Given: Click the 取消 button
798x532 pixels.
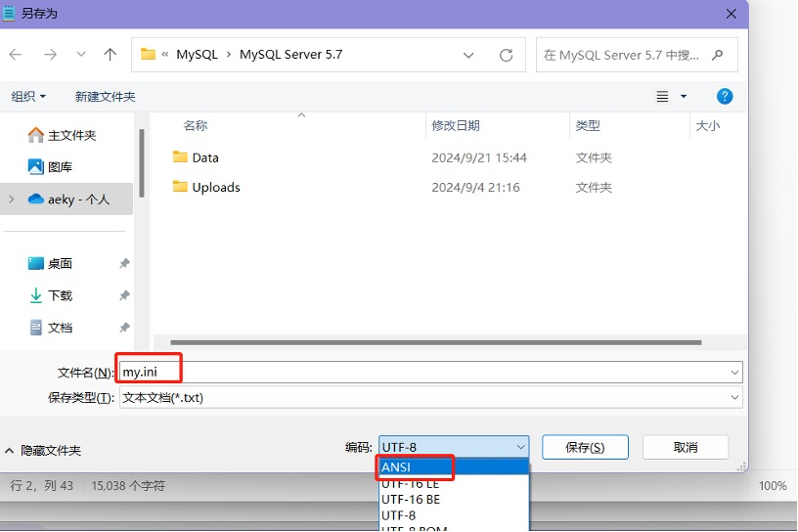Looking at the screenshot, I should [x=686, y=447].
